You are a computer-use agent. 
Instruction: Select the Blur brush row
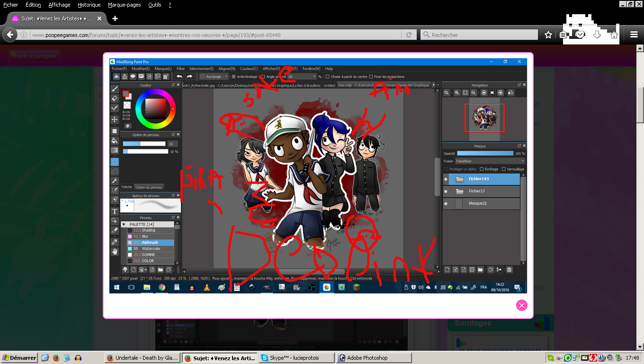click(151, 237)
